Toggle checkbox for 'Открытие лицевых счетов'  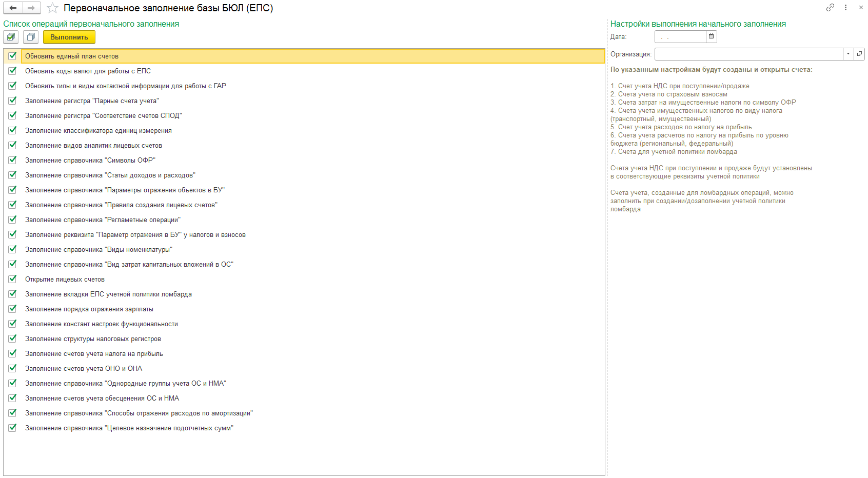point(12,279)
